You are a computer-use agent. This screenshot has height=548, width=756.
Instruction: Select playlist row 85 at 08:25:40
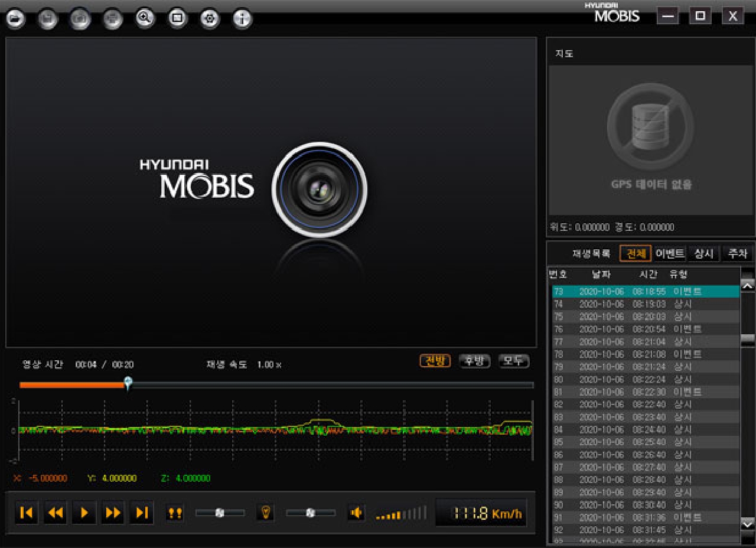pos(646,442)
